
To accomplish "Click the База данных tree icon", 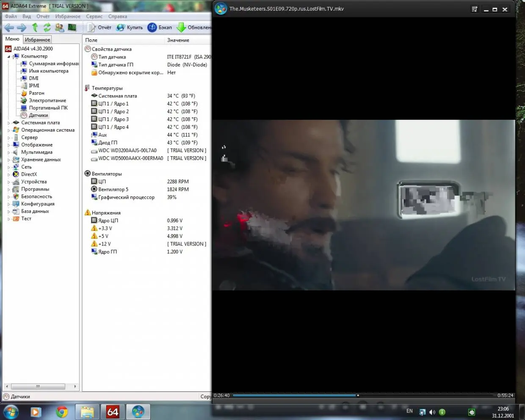I will 16,211.
